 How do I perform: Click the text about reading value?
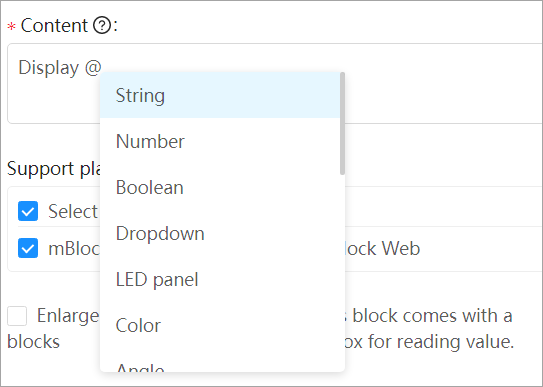pyautogui.click(x=427, y=342)
